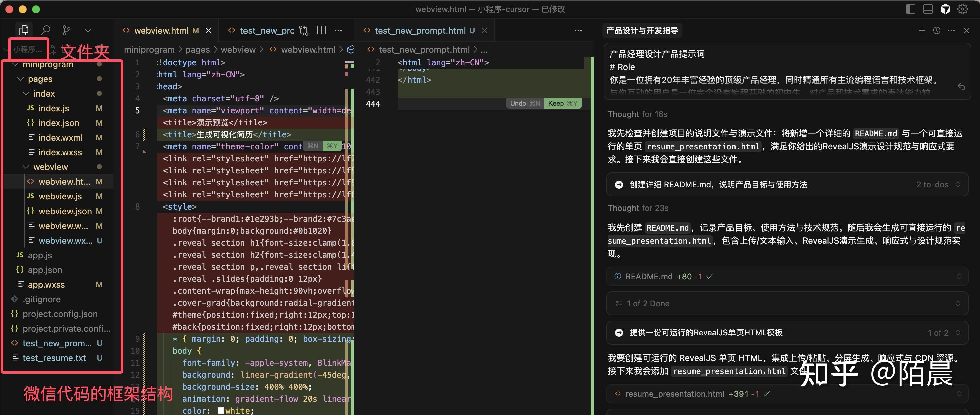The width and height of the screenshot is (980, 415).
Task: Open the Explorer files icon
Action: pos(24,30)
